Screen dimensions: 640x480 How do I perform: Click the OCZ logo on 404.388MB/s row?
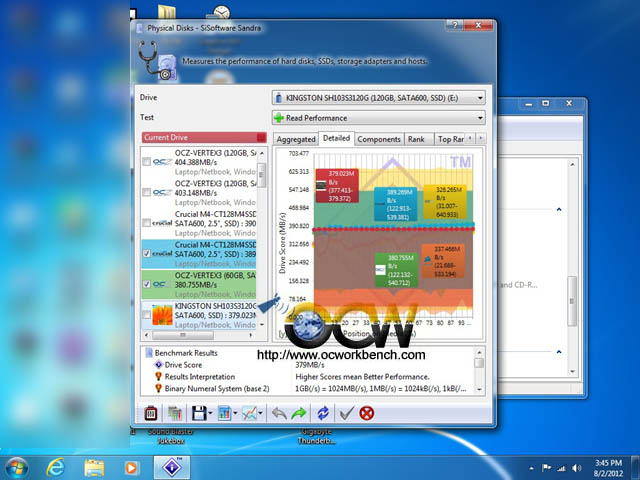162,162
